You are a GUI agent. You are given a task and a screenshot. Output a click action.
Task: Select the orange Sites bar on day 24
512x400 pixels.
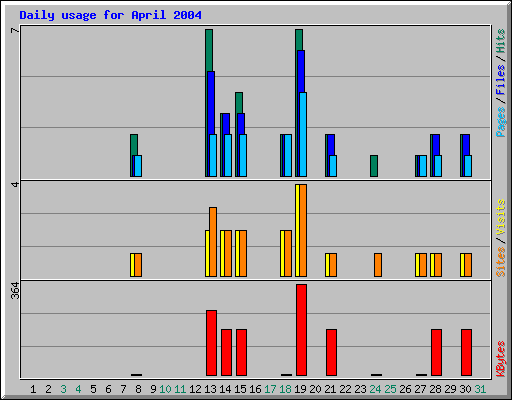(378, 265)
